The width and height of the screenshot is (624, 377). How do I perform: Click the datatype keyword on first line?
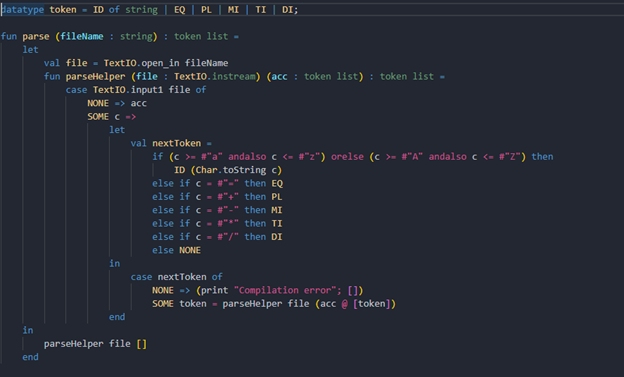[x=22, y=10]
